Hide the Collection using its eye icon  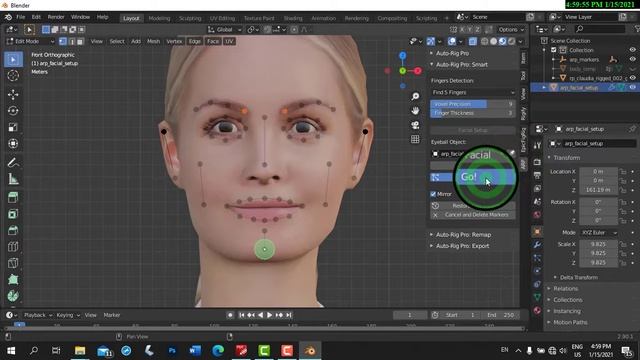tap(633, 50)
